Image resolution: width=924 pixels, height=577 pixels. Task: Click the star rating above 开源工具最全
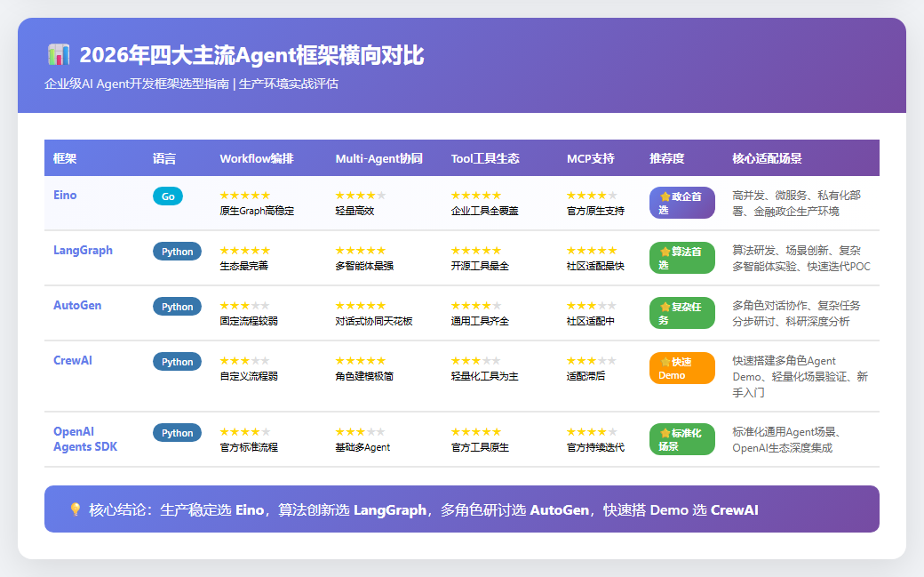point(476,251)
